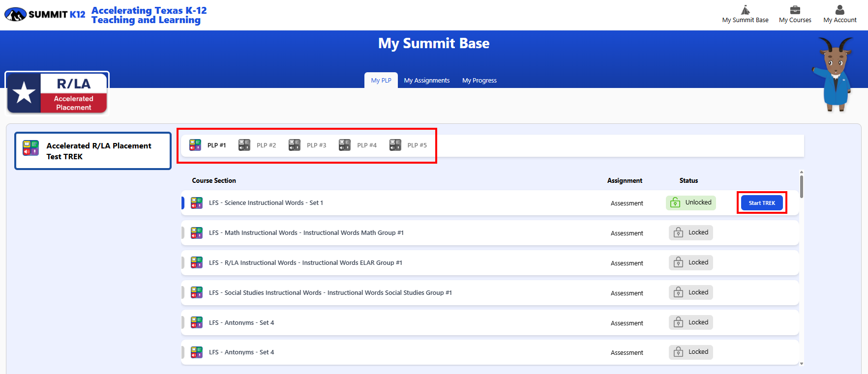Select the Accelerated R/LA Placement Test TREK title
868x374 pixels.
pos(99,151)
